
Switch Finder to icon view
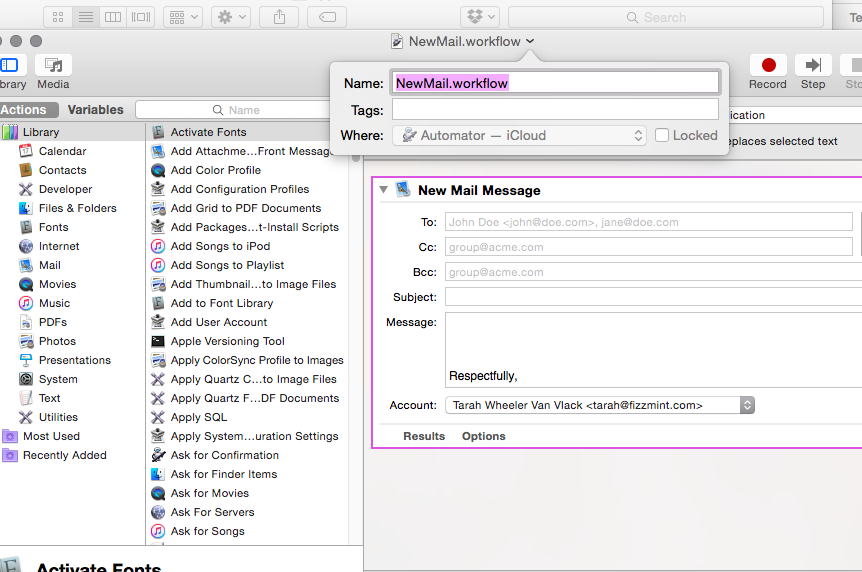click(58, 17)
